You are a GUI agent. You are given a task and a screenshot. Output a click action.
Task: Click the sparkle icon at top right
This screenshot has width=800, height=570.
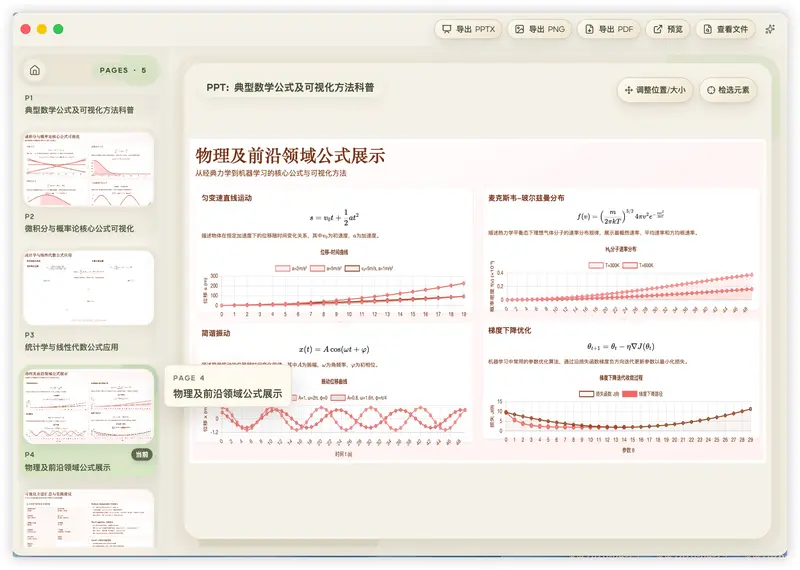pyautogui.click(x=770, y=29)
